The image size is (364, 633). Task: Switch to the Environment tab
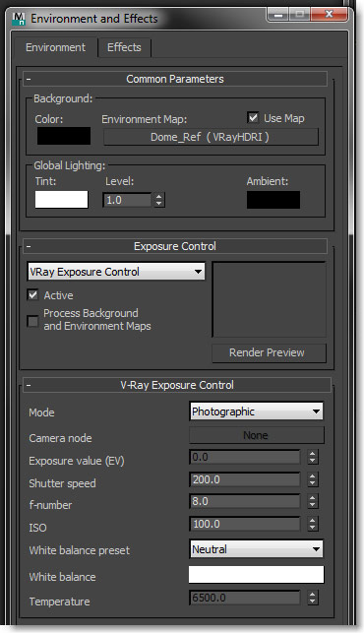click(x=56, y=47)
